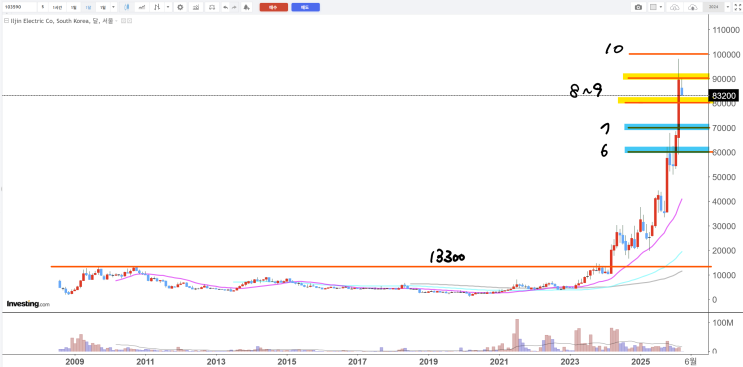Click the blue sell button
This screenshot has width=743, height=367.
pyautogui.click(x=306, y=7)
